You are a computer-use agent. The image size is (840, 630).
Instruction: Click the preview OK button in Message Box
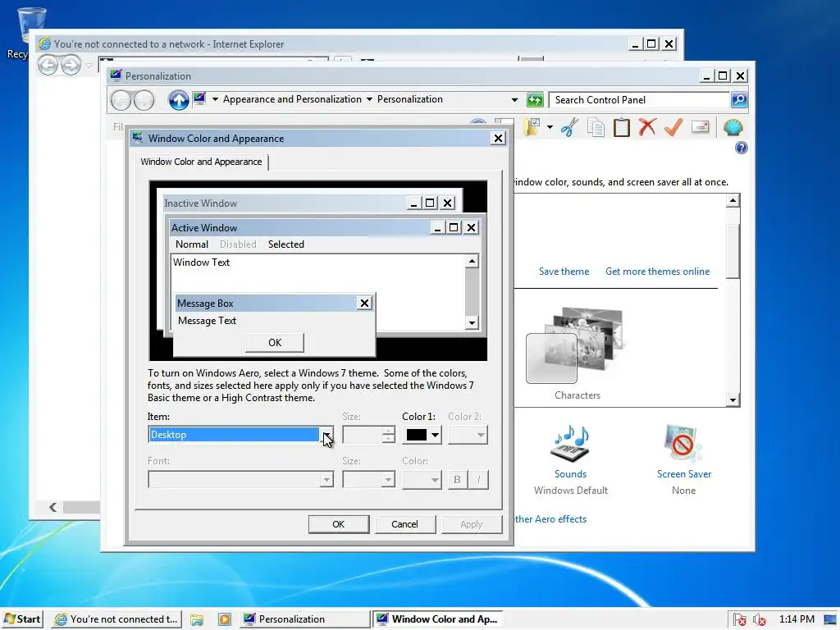point(275,342)
